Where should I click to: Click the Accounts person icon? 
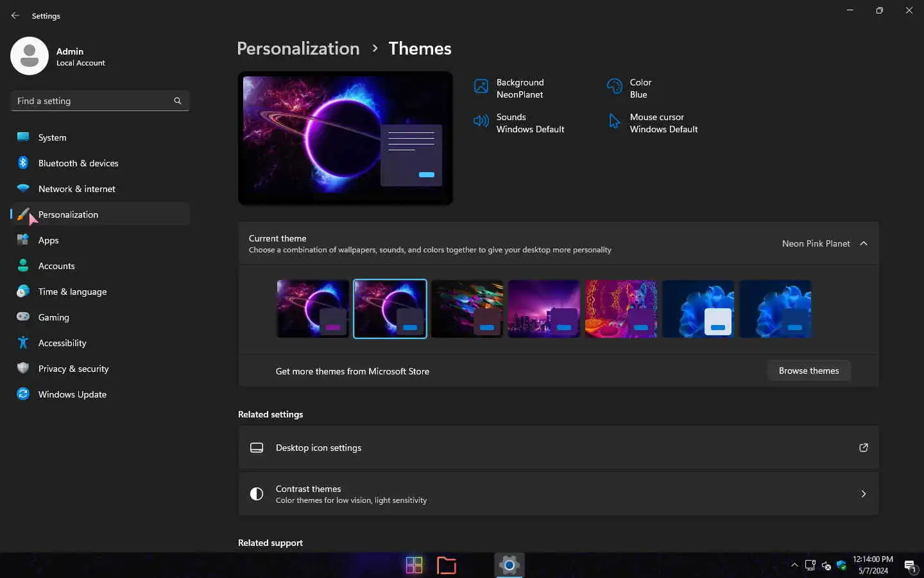(23, 265)
